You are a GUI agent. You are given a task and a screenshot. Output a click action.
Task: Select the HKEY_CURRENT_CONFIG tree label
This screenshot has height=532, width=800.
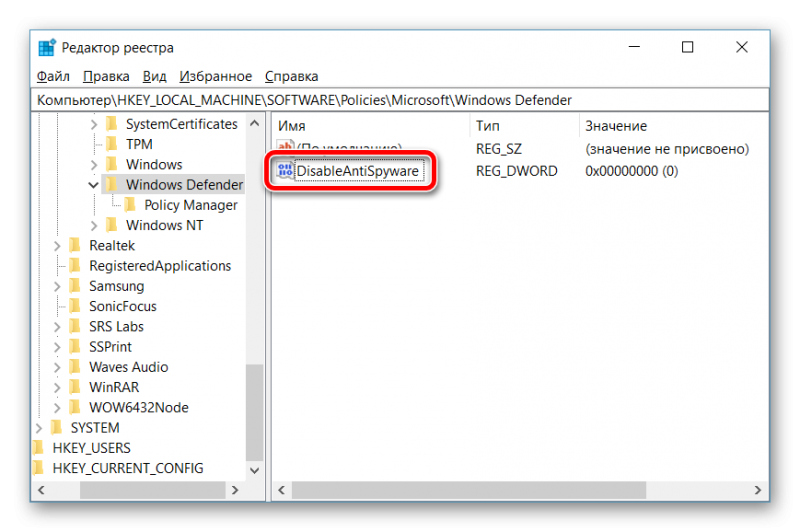[128, 468]
